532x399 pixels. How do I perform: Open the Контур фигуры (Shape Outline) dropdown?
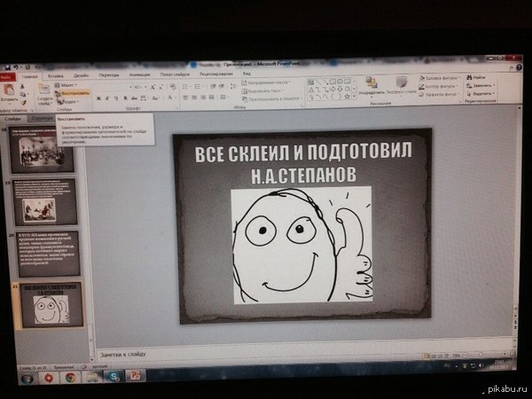click(x=438, y=86)
